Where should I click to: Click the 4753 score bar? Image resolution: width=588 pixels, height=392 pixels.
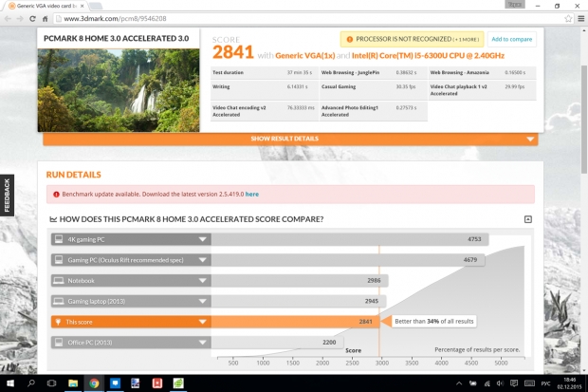click(x=350, y=239)
